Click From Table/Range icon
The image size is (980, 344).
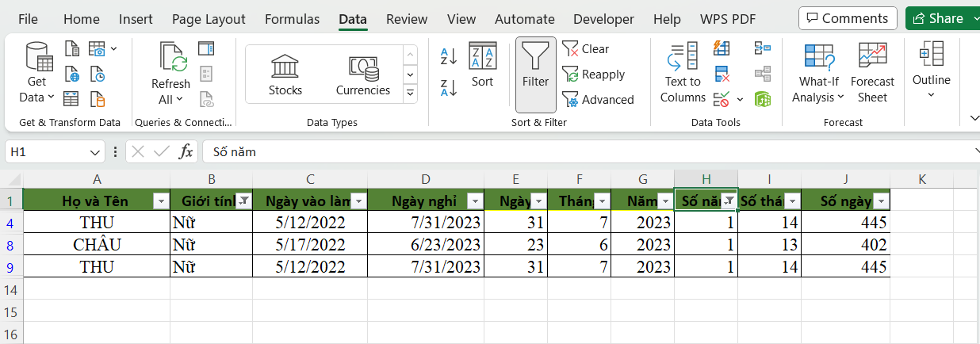pyautogui.click(x=72, y=99)
